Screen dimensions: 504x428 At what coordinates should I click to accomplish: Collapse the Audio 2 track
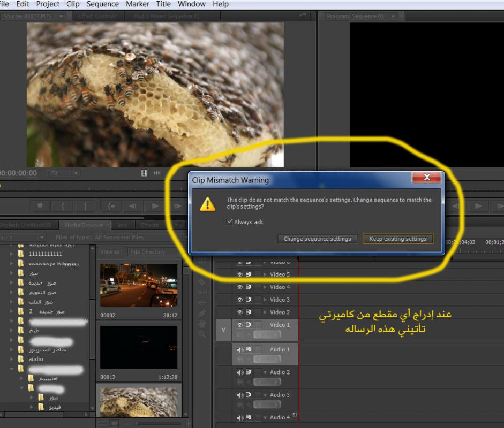click(x=265, y=372)
